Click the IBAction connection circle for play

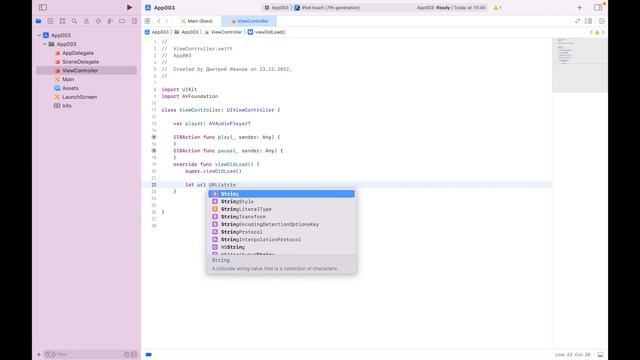[x=154, y=137]
